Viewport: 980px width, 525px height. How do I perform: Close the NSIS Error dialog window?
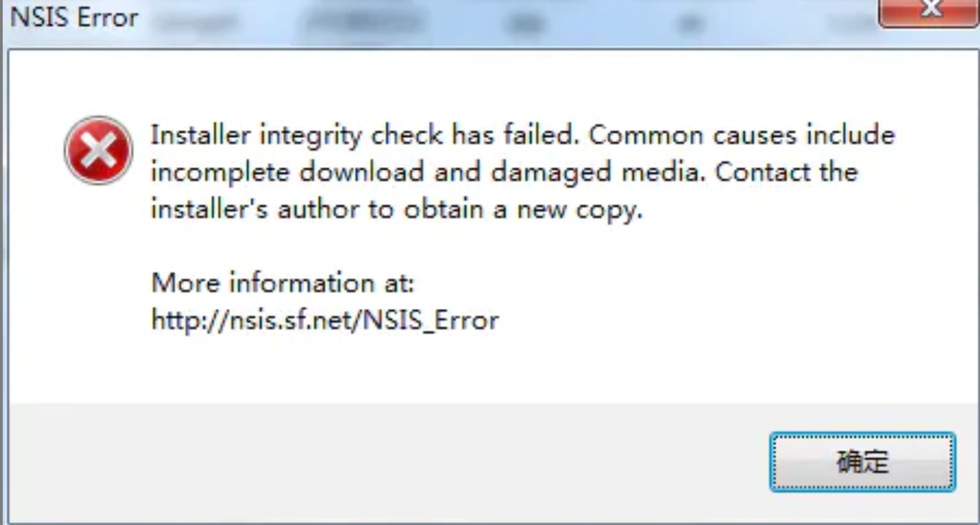click(x=929, y=11)
